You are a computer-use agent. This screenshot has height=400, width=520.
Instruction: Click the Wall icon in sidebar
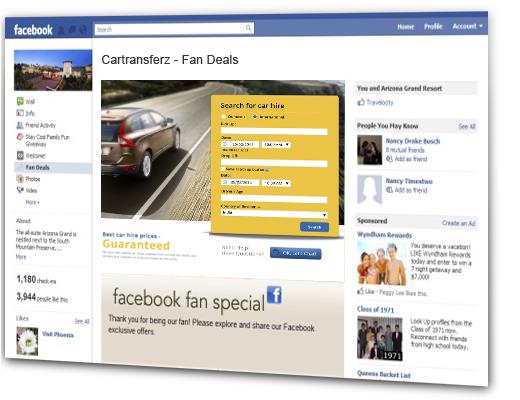[x=20, y=101]
